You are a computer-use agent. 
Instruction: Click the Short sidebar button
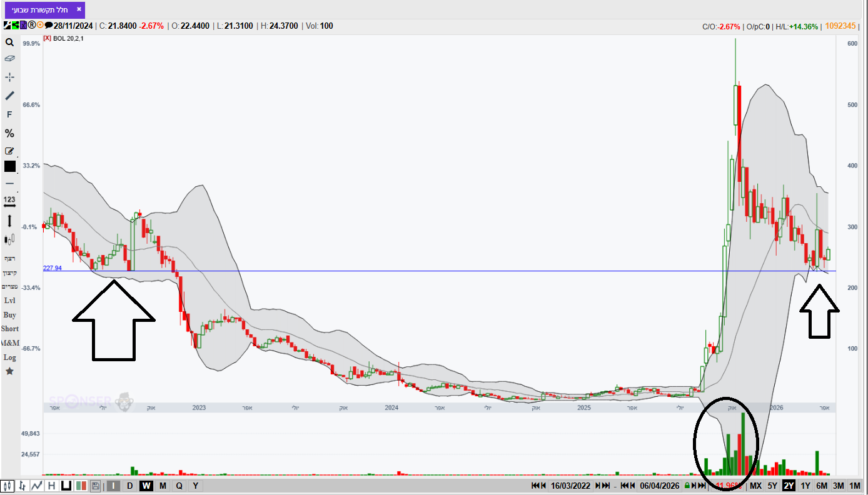9,329
